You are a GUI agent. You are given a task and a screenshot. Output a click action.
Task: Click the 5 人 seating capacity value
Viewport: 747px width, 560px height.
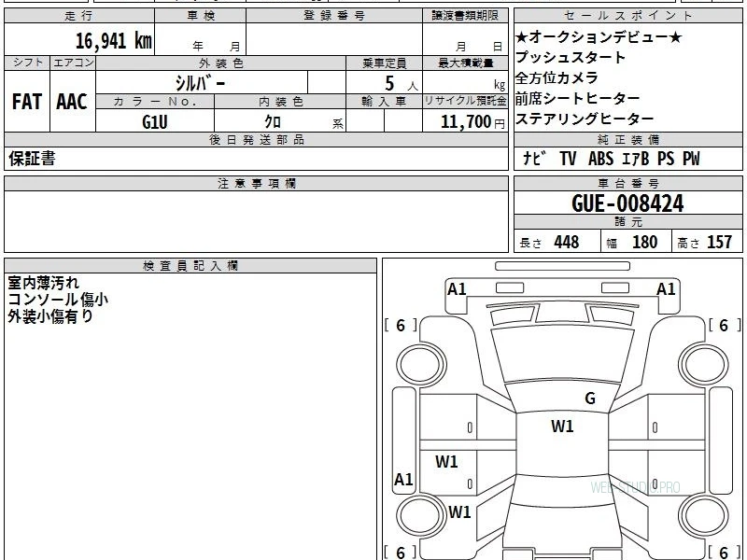click(x=401, y=84)
